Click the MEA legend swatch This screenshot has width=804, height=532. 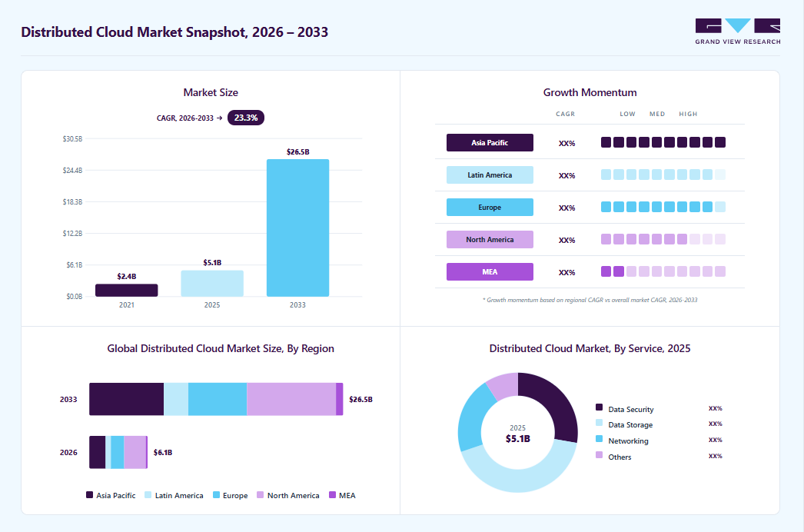(332, 495)
